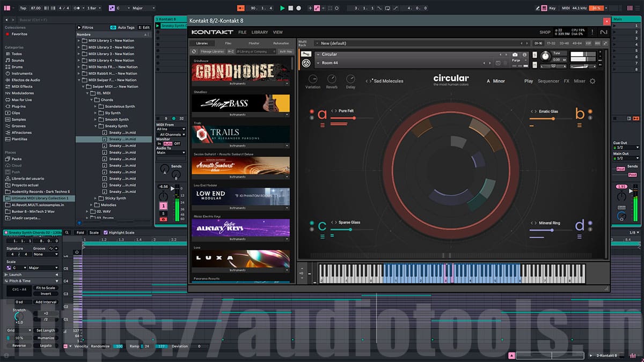This screenshot has width=644, height=362.
Task: Click the Favoritos red collection marker
Action: [8, 34]
